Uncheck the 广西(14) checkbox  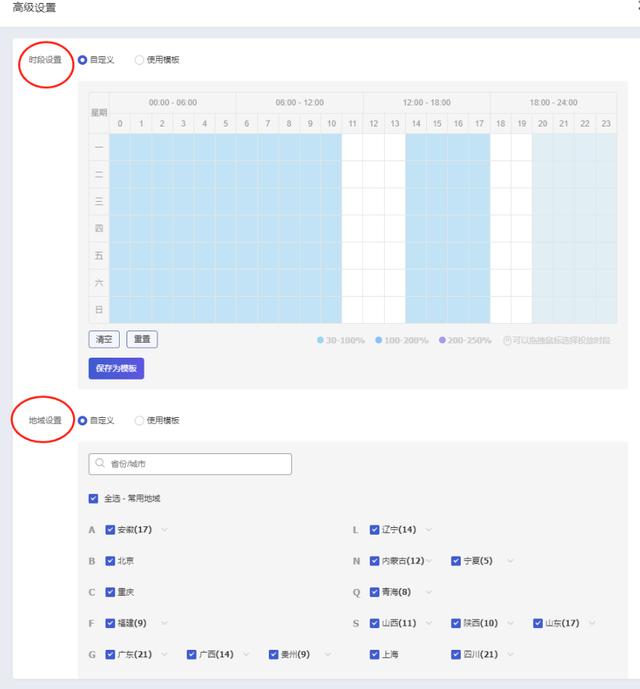pos(192,654)
